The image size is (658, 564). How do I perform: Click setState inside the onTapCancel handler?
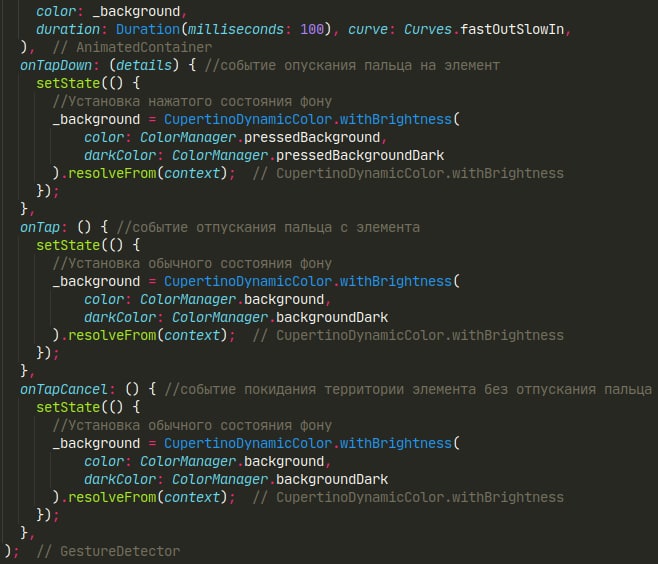click(68, 407)
